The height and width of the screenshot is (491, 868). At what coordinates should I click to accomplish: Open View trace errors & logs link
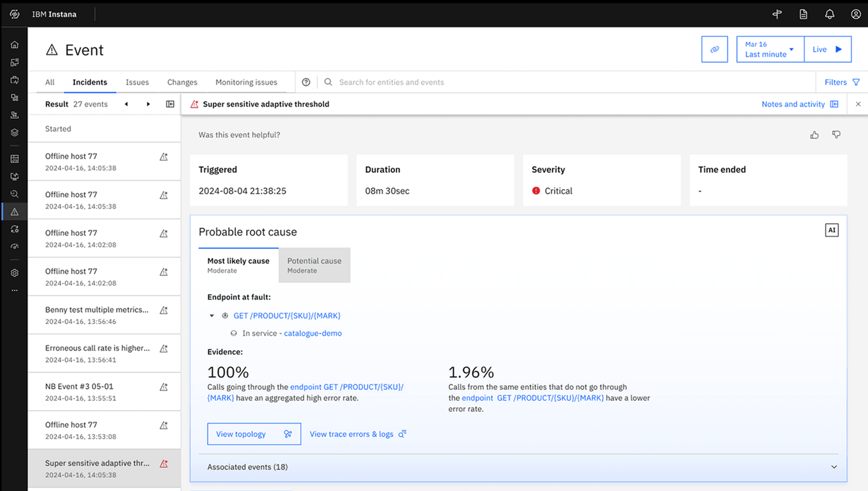[x=358, y=434]
